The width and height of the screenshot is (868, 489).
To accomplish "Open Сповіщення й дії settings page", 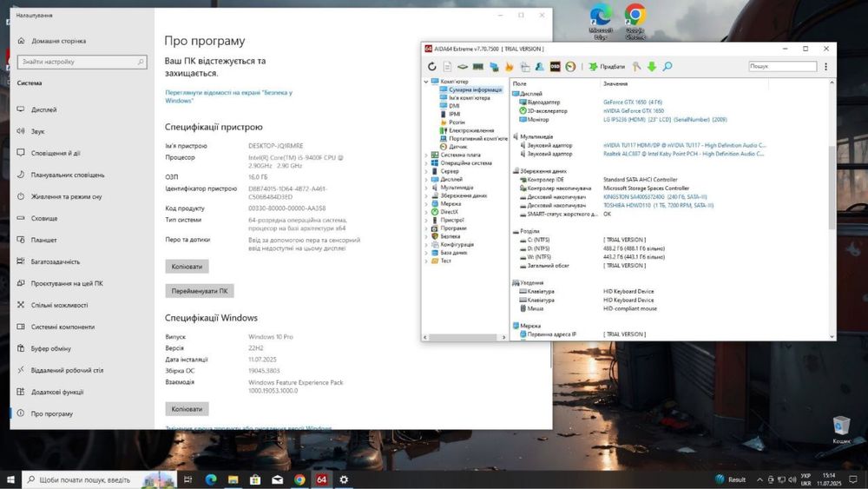I will point(56,153).
